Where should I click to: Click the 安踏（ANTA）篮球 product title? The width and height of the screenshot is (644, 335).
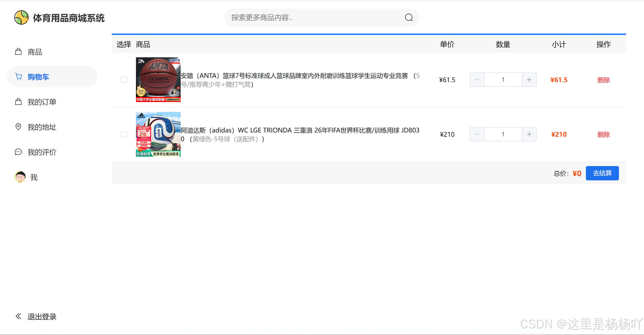click(300, 80)
